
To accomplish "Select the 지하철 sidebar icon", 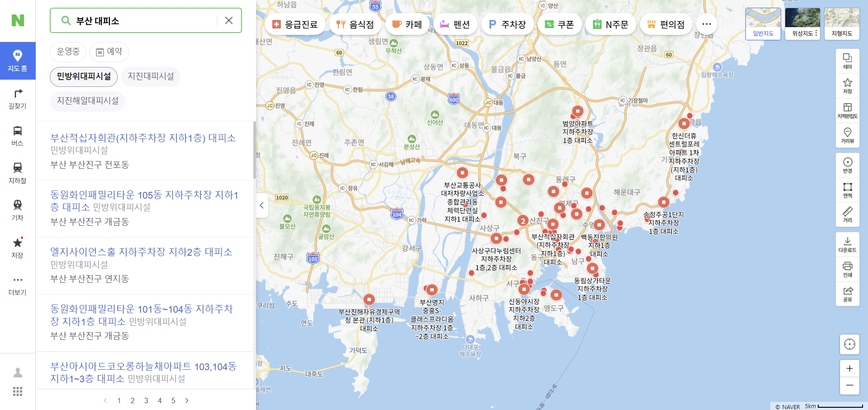I will tap(18, 173).
